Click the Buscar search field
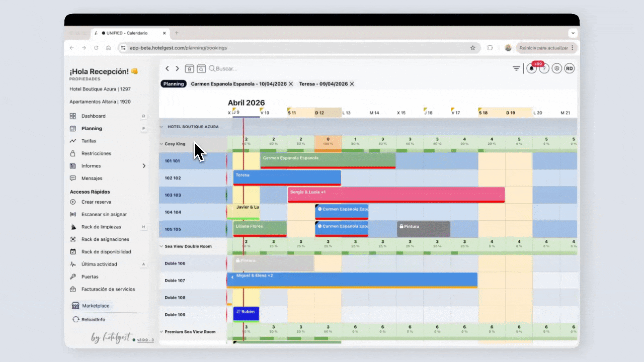 click(226, 68)
